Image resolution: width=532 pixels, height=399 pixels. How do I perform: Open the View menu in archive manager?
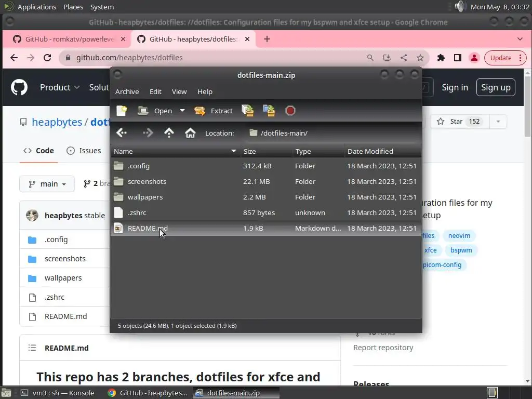[179, 91]
